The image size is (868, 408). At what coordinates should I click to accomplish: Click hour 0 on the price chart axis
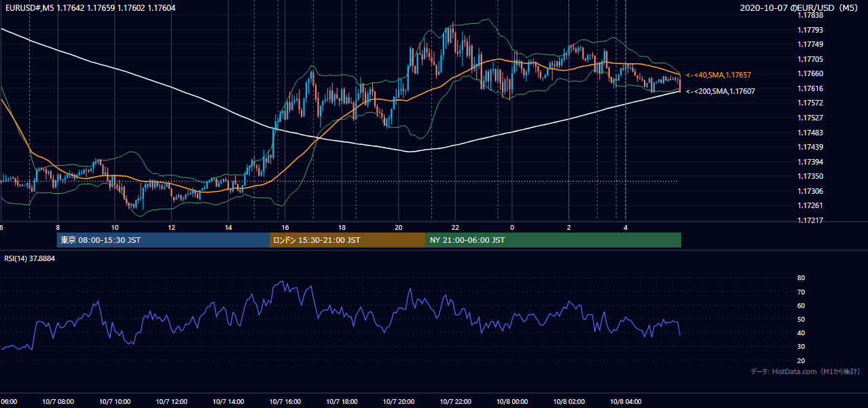tap(512, 227)
